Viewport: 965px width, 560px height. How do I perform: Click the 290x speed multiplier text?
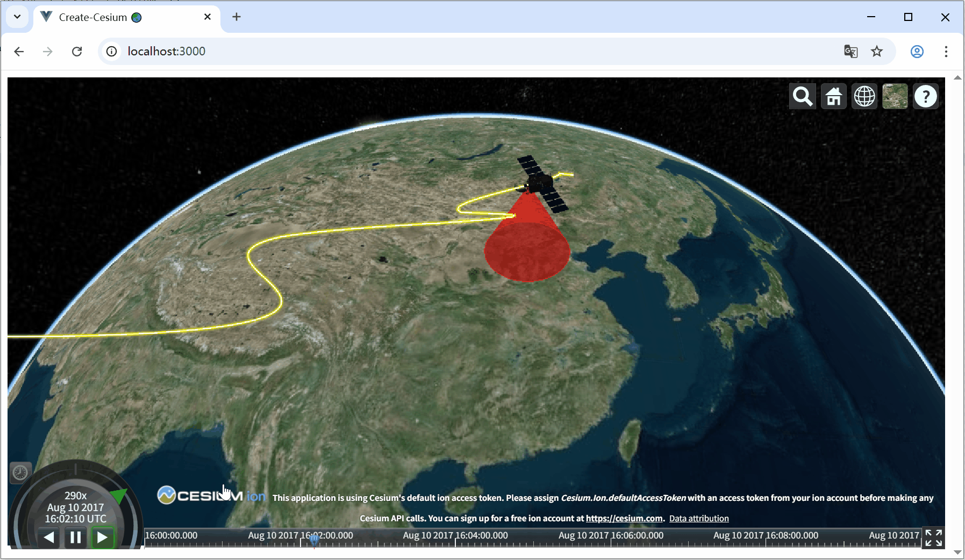coord(75,496)
